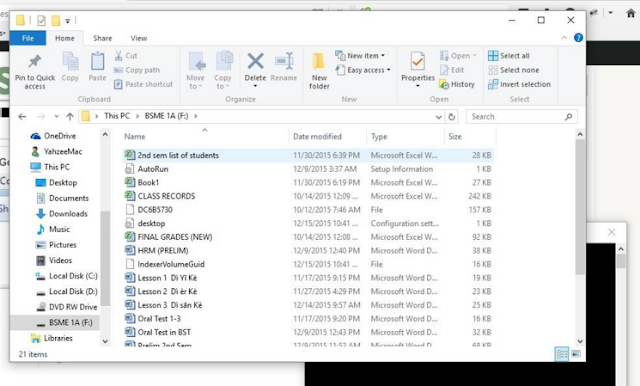Switch to large icons view
Viewport: 640px width, 386px height.
(576, 354)
